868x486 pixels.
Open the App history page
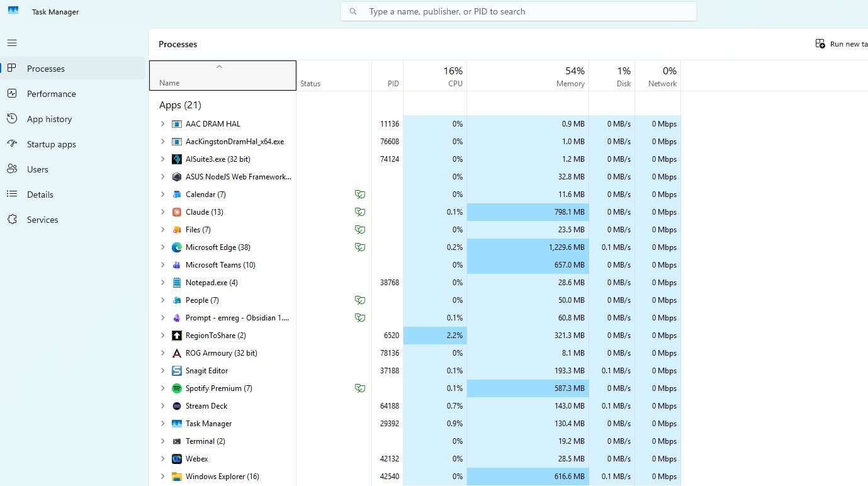click(73, 118)
